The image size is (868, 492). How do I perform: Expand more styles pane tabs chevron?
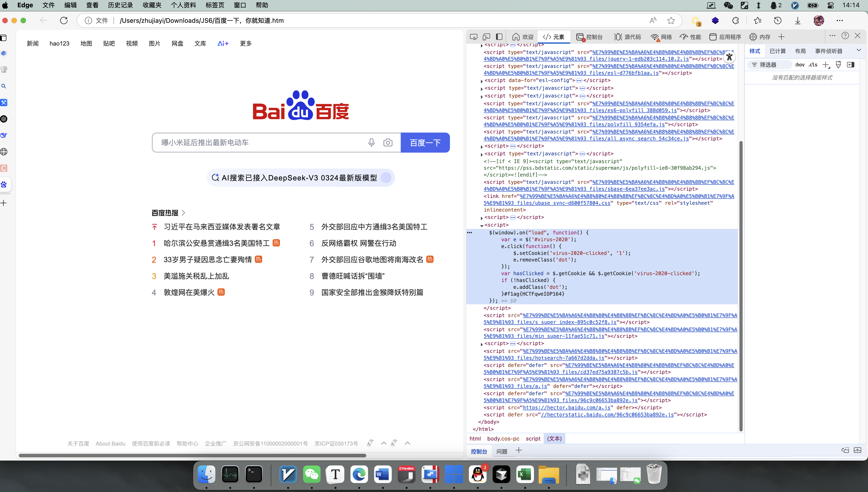[858, 50]
